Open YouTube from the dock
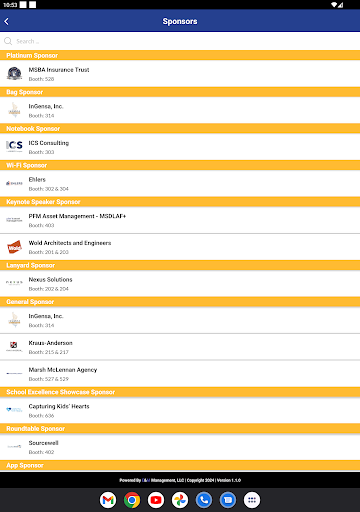The image size is (360, 512). 156,500
